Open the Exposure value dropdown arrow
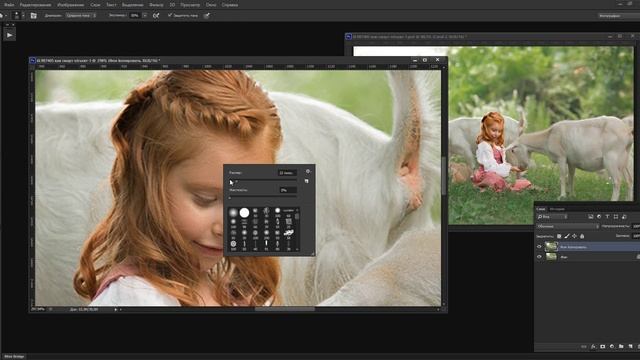This screenshot has width=640, height=360. [x=144, y=16]
